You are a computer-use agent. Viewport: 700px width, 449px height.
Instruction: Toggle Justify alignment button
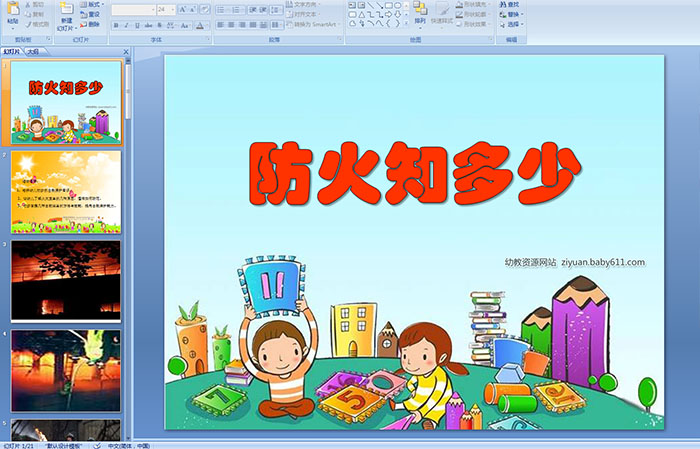pos(253,25)
